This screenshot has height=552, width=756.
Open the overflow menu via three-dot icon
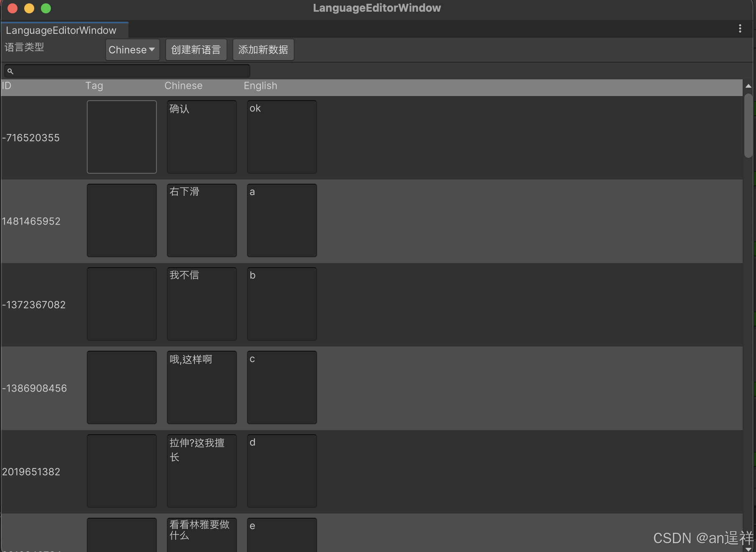[x=741, y=28]
